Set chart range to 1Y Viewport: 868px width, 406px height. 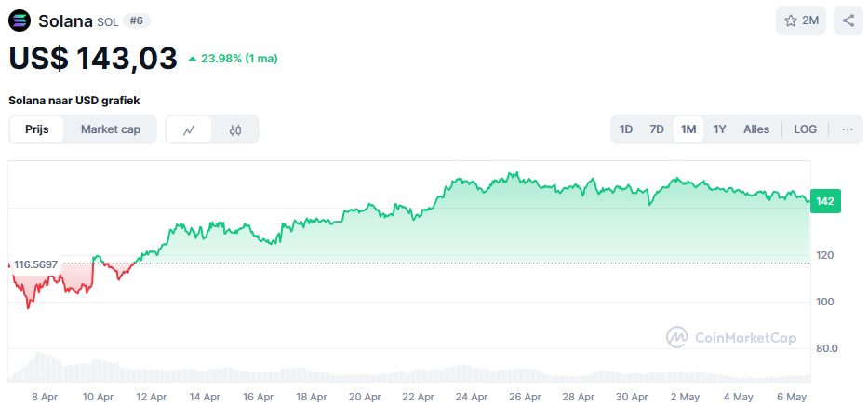tap(719, 129)
